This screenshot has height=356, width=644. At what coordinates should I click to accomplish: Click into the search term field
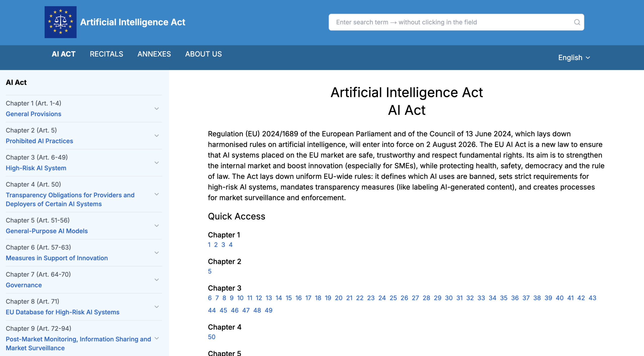[450, 22]
